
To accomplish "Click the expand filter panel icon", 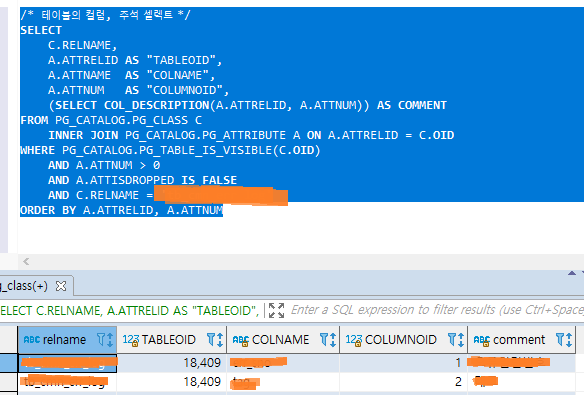I will click(x=276, y=310).
